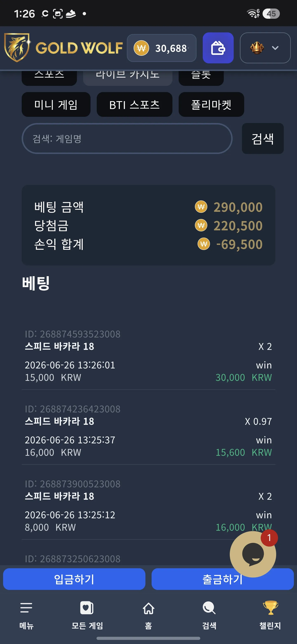
Task: Open the 챌린지 trophy icon
Action: point(270,607)
